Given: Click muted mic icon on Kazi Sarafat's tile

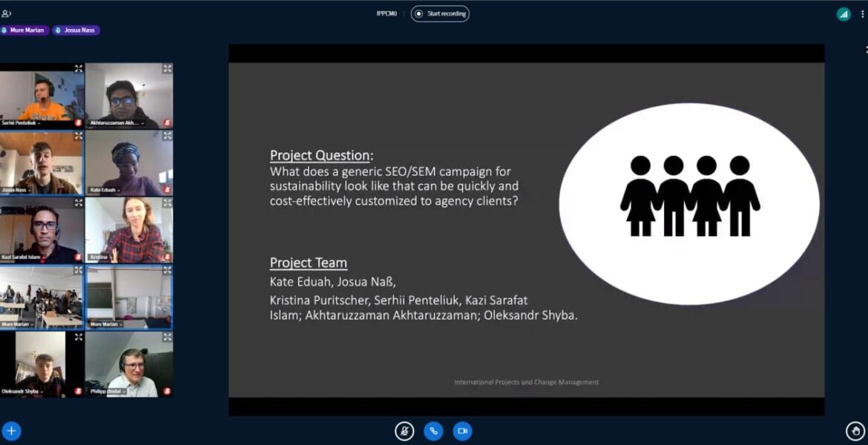Looking at the screenshot, I should pos(79,257).
